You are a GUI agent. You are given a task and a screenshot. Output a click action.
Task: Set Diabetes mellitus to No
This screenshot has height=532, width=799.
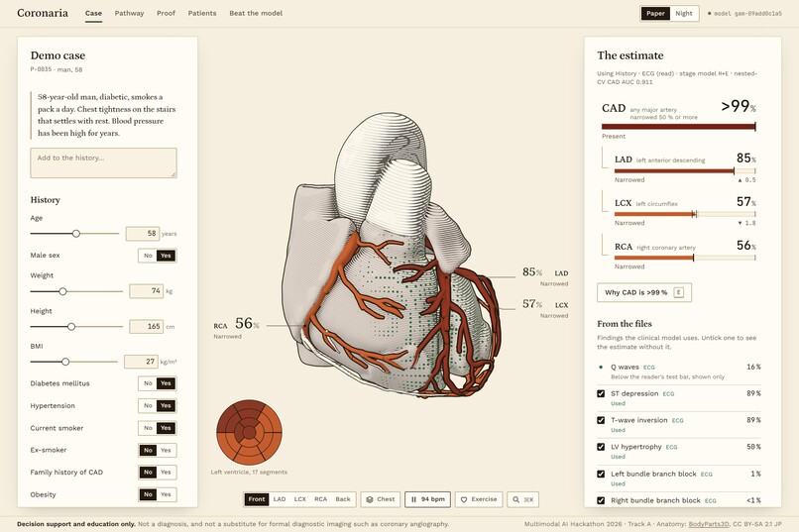tap(148, 383)
